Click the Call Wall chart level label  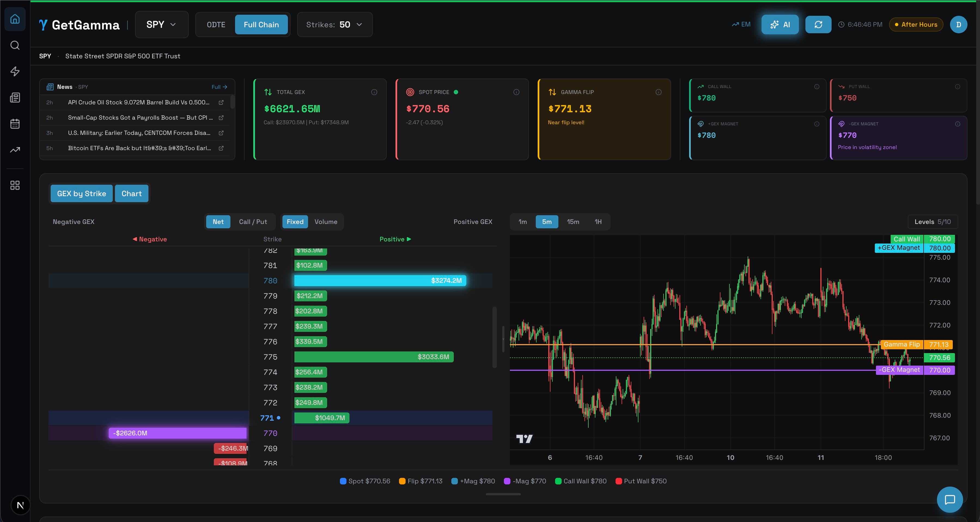[906, 239]
